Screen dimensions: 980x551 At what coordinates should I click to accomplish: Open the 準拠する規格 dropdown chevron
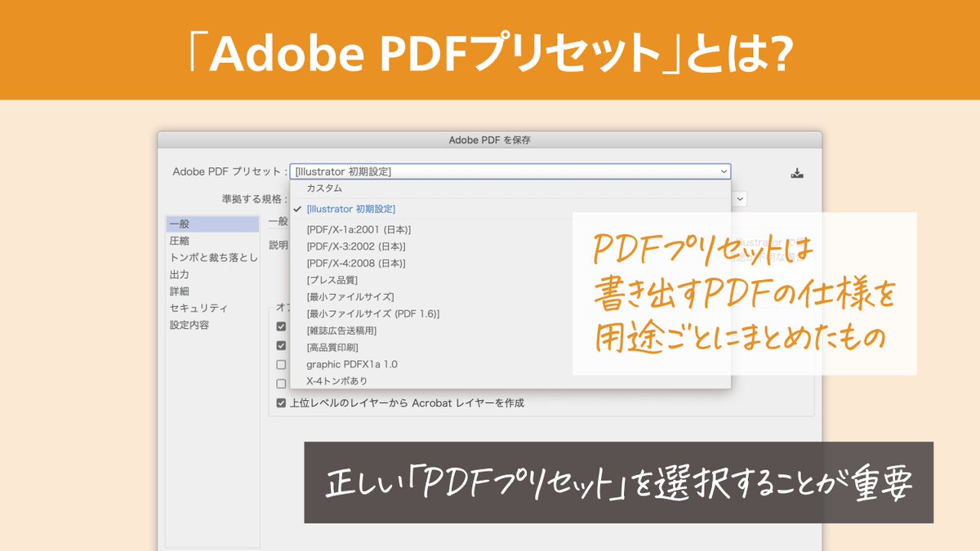(x=739, y=198)
